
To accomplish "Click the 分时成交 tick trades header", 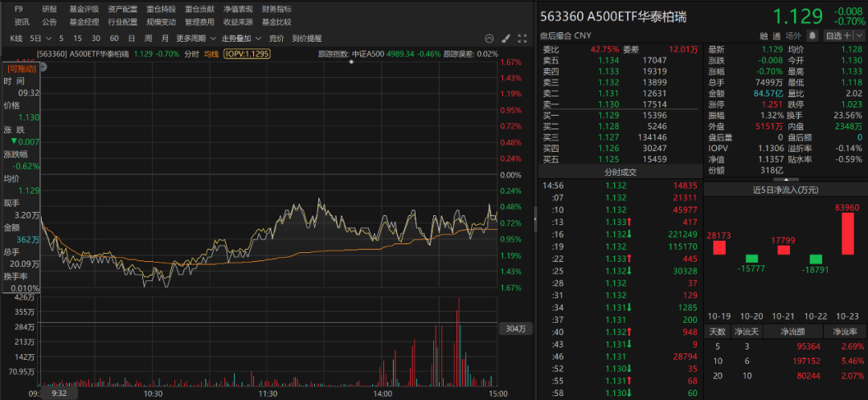I will click(x=620, y=173).
